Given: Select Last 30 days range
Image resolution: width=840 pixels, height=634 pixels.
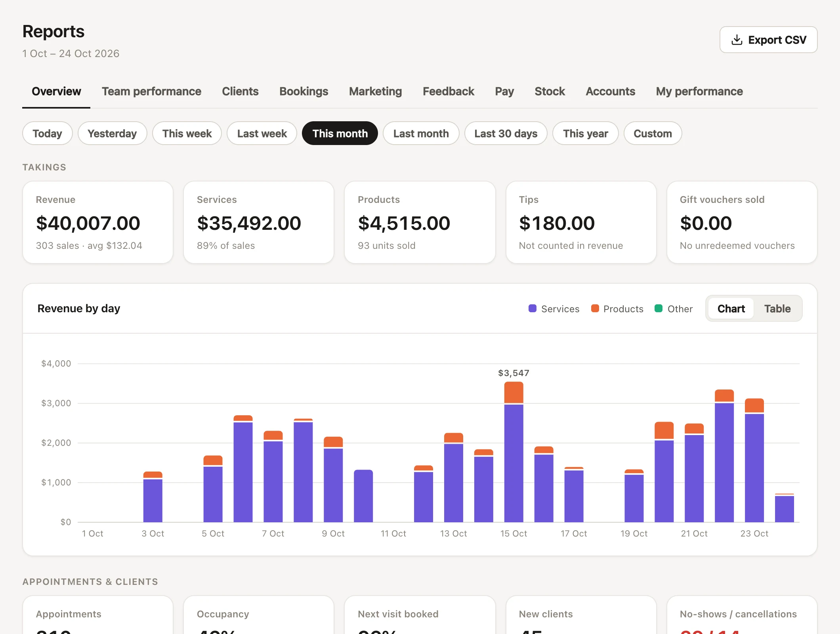Looking at the screenshot, I should tap(506, 134).
